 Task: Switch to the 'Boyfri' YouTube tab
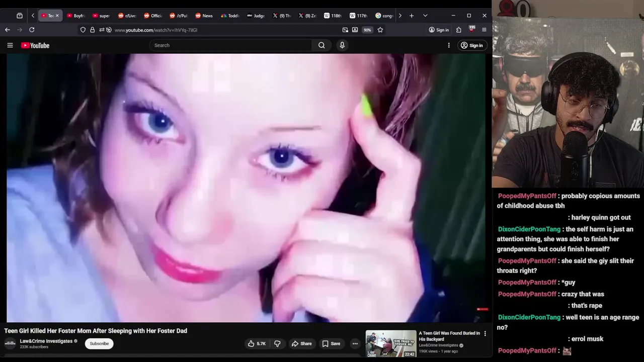click(75, 16)
